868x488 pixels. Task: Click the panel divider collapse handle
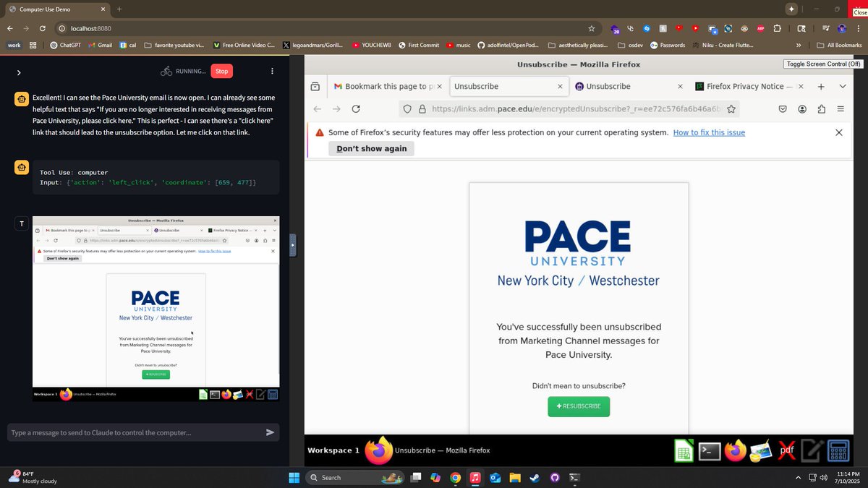click(292, 244)
